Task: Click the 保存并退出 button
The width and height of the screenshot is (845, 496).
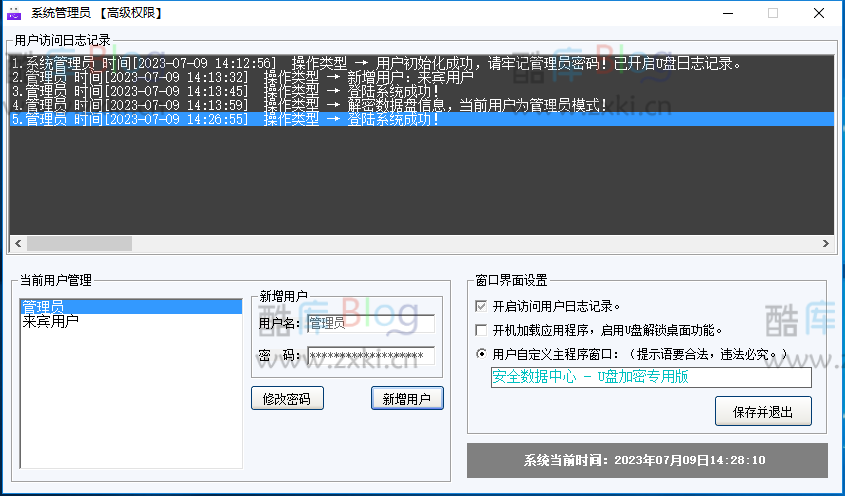Action: click(763, 412)
